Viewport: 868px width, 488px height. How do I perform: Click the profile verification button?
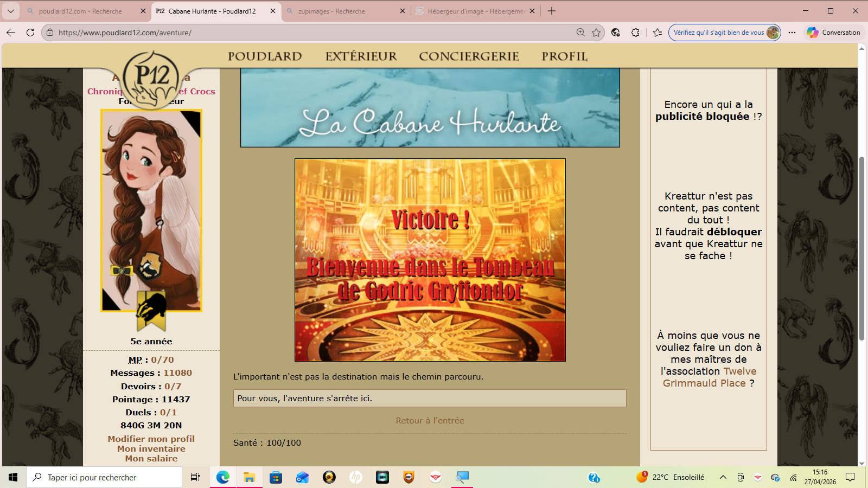[725, 33]
